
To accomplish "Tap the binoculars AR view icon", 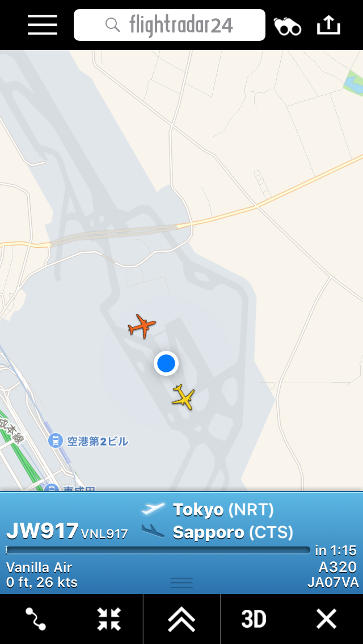I will coord(288,26).
